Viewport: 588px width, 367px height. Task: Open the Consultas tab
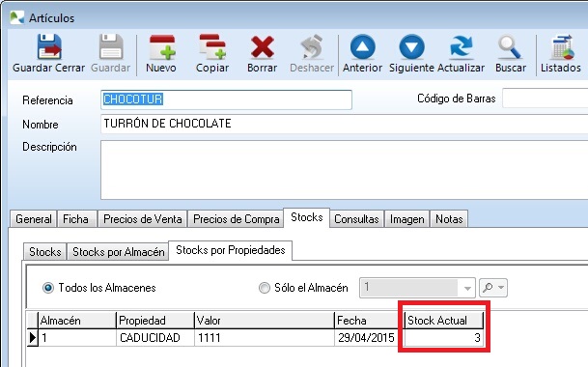(x=356, y=219)
